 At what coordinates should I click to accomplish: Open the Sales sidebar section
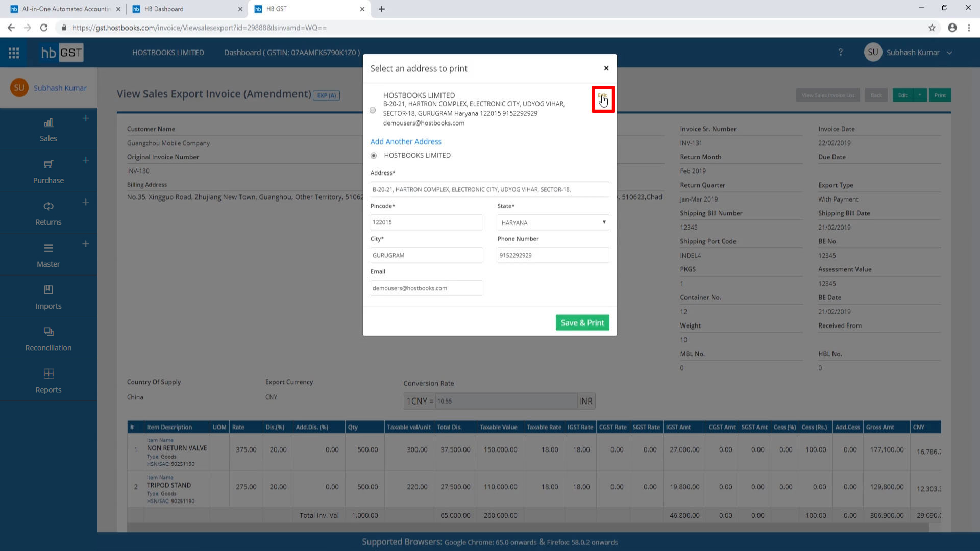point(48,130)
